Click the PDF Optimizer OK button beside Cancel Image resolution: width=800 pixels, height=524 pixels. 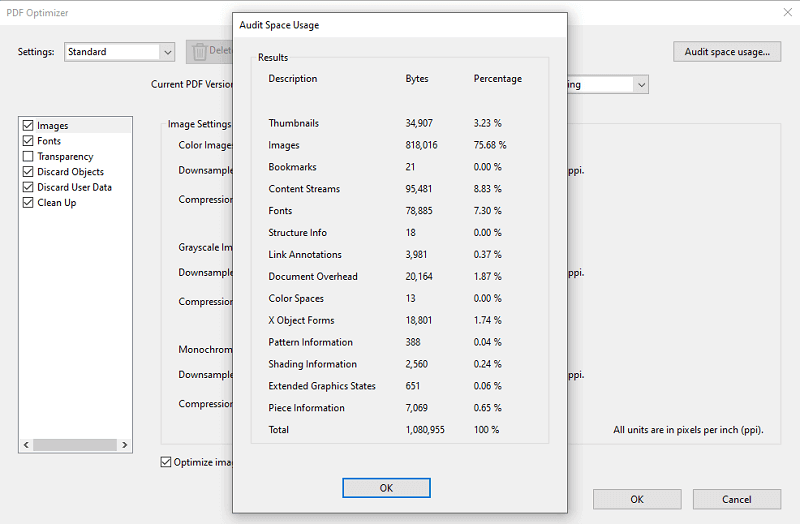coord(636,499)
